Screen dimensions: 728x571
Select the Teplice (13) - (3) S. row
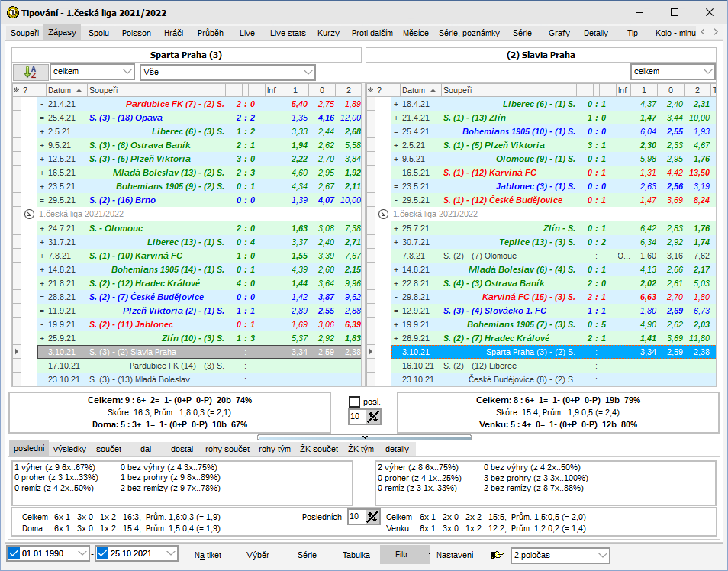click(x=553, y=242)
